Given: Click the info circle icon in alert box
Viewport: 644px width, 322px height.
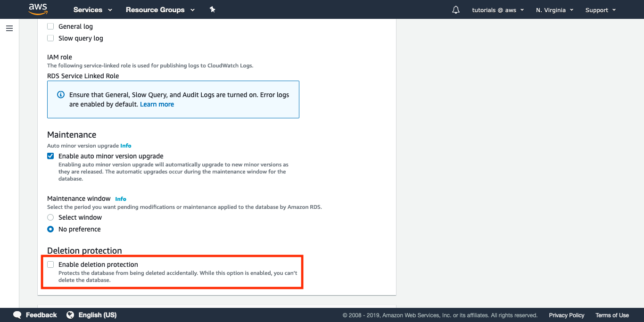Looking at the screenshot, I should point(61,95).
